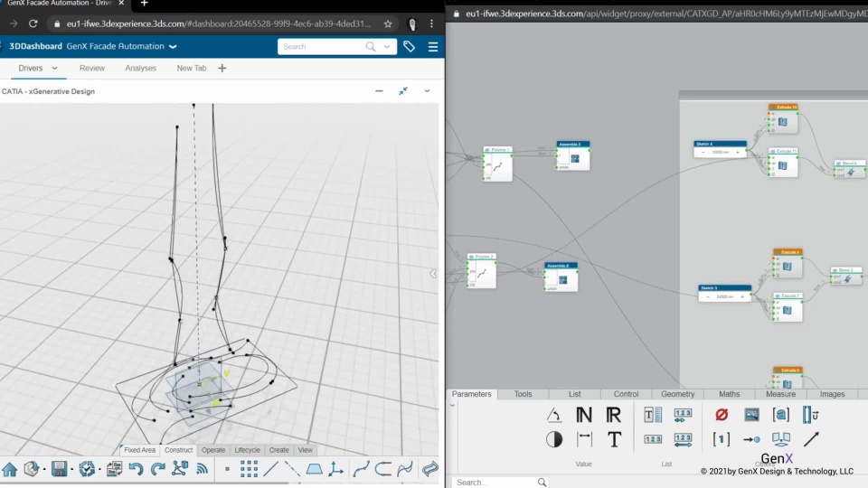Click the text list panel icon
This screenshot has width=868, height=488.
[653, 415]
